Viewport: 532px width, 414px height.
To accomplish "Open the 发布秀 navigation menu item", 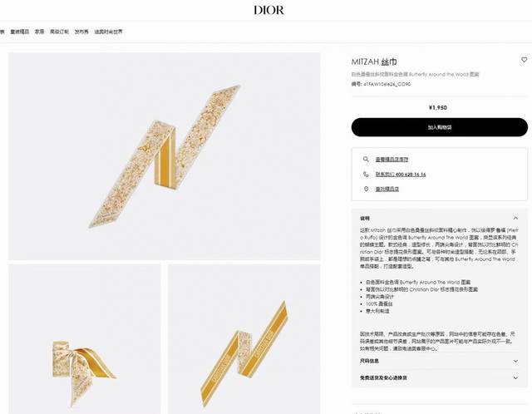I will [81, 32].
